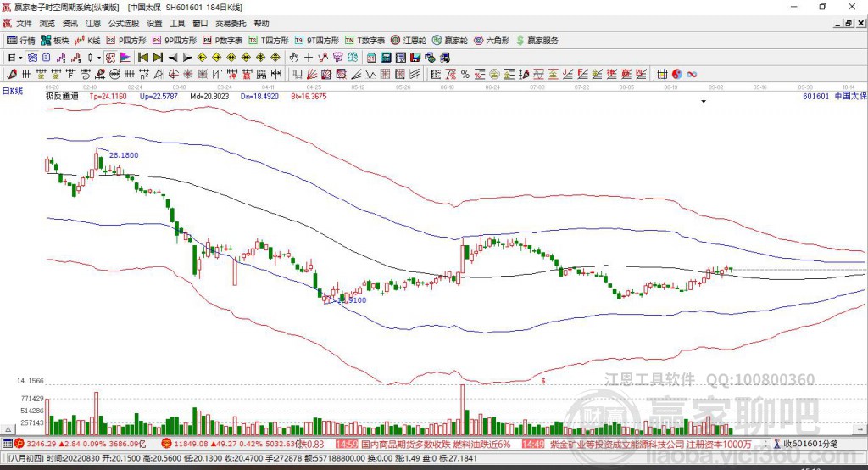Click the 极反通道 indicator name
The image size is (868, 470).
pos(62,96)
